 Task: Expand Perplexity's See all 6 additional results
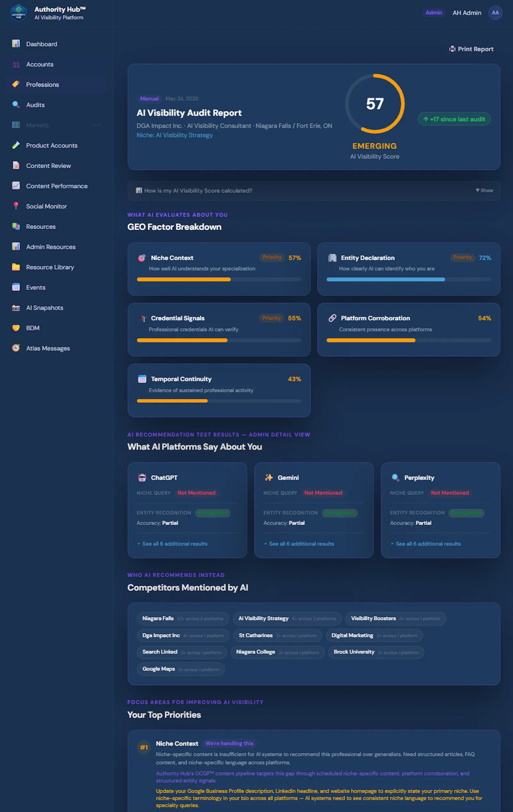coord(426,544)
